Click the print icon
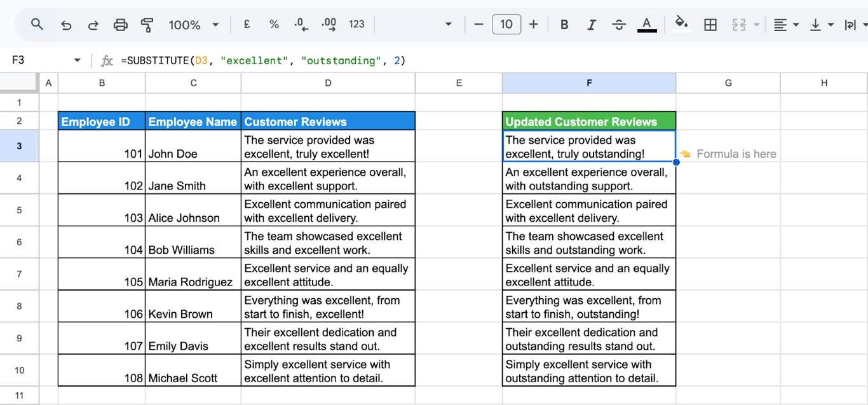 120,25
